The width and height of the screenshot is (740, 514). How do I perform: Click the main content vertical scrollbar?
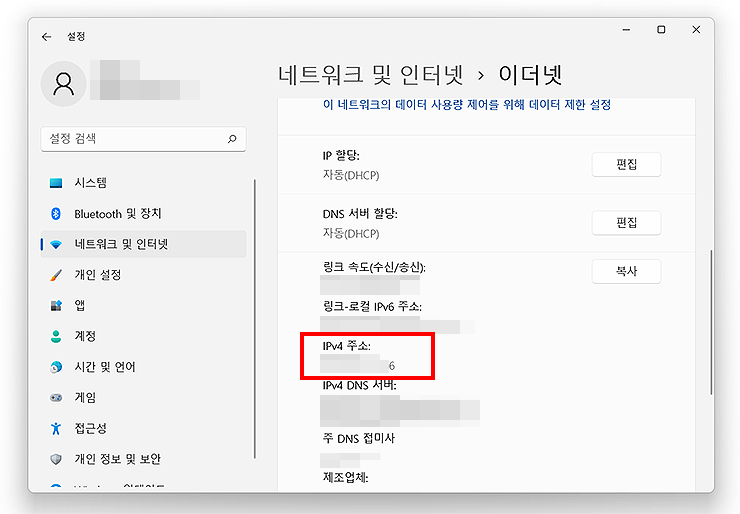(711, 322)
